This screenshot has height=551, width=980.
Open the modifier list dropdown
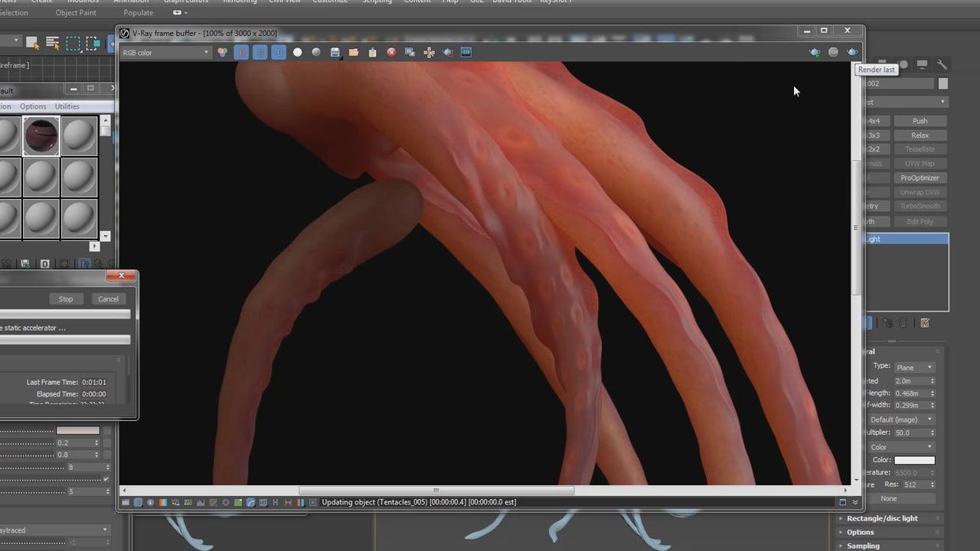click(905, 102)
